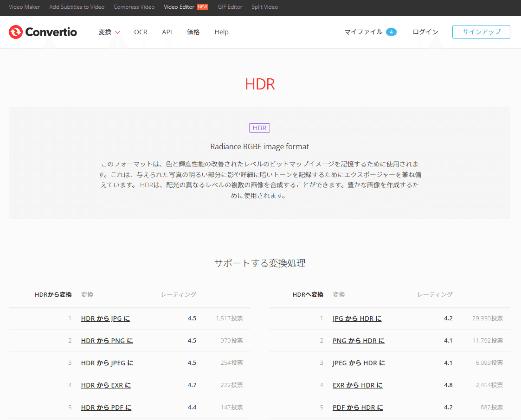The image size is (521, 420).
Task: Open the Video Editor tool
Action: pos(179,6)
